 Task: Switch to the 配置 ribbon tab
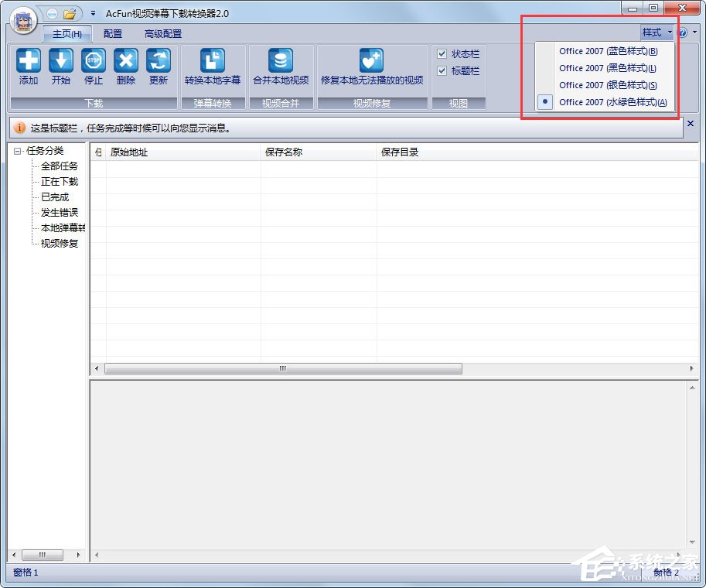(x=113, y=34)
